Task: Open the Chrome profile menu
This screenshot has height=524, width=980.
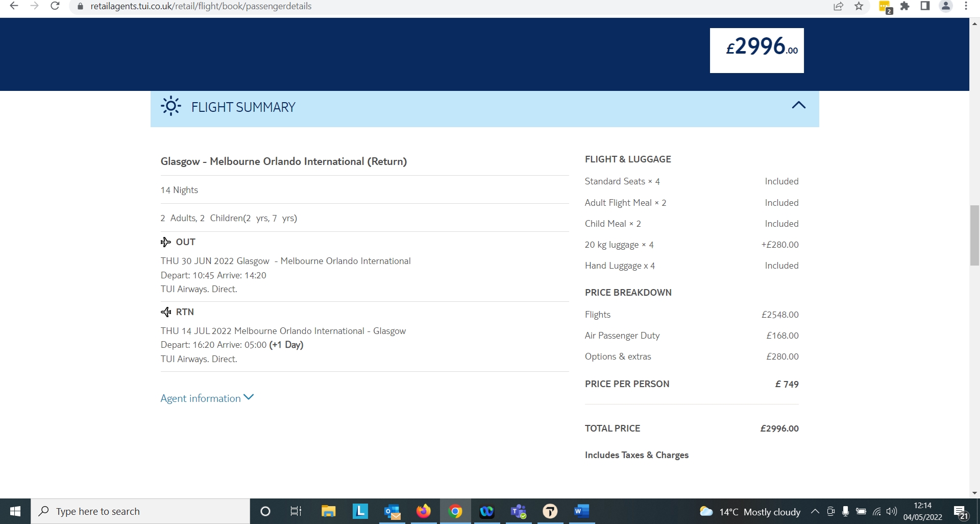Action: pos(946,6)
